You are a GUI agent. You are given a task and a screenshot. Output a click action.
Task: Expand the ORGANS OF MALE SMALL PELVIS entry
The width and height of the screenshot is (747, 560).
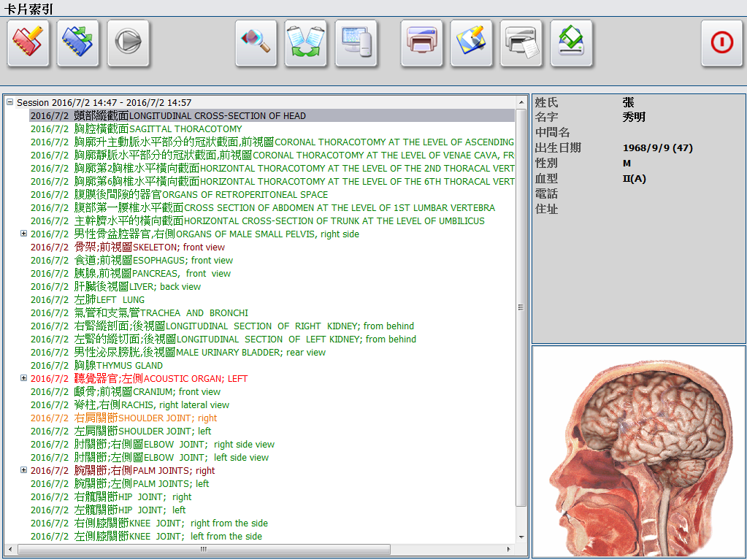pyautogui.click(x=23, y=234)
